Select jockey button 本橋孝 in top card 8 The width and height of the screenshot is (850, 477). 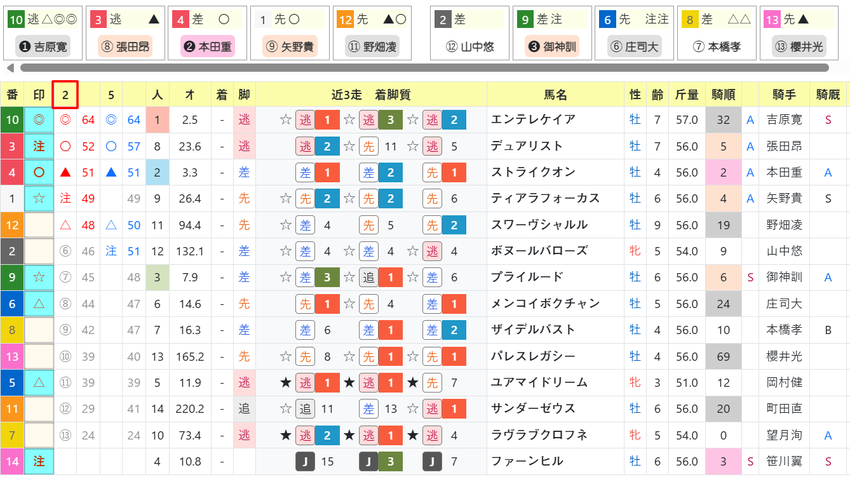[717, 47]
